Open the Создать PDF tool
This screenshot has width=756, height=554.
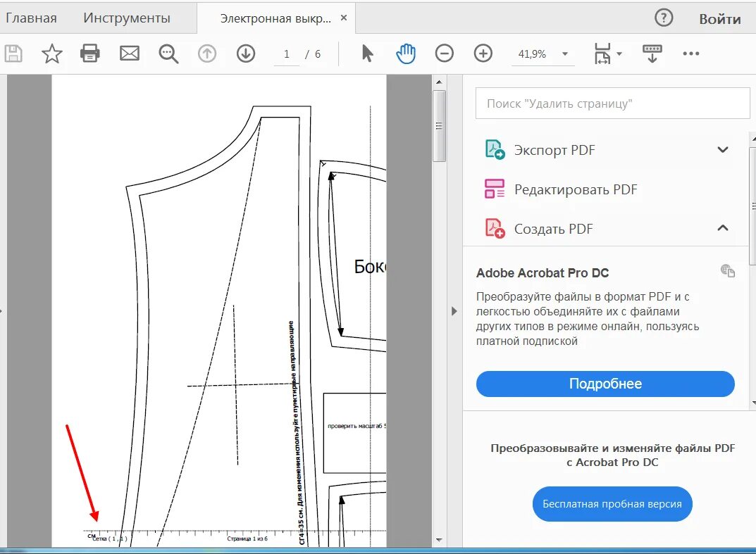click(x=554, y=229)
